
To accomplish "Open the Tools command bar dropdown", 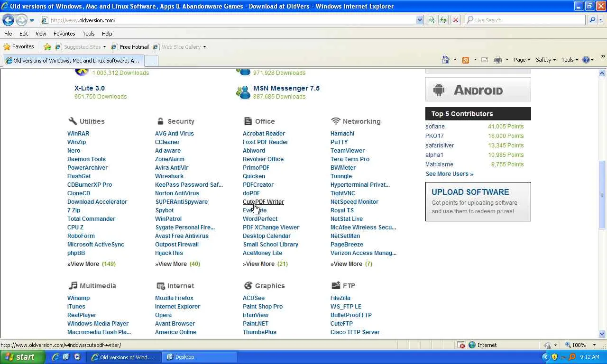I will click(x=570, y=60).
